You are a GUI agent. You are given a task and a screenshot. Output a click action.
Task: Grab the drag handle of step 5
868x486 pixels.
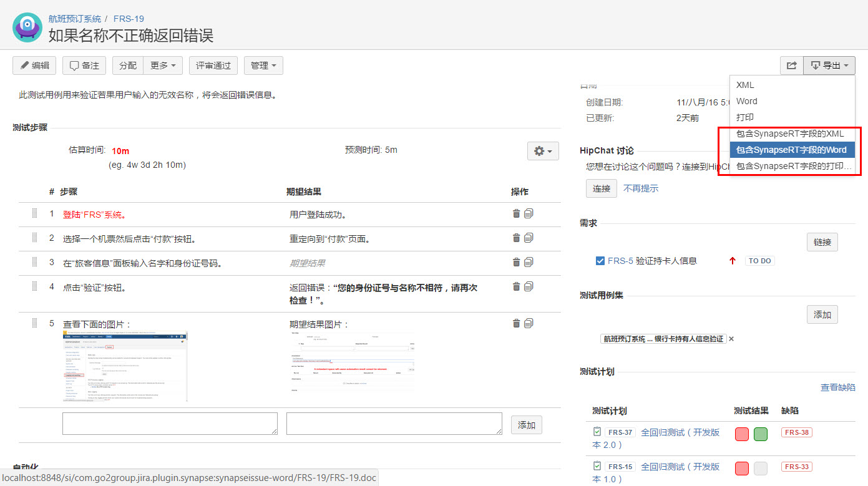(35, 323)
